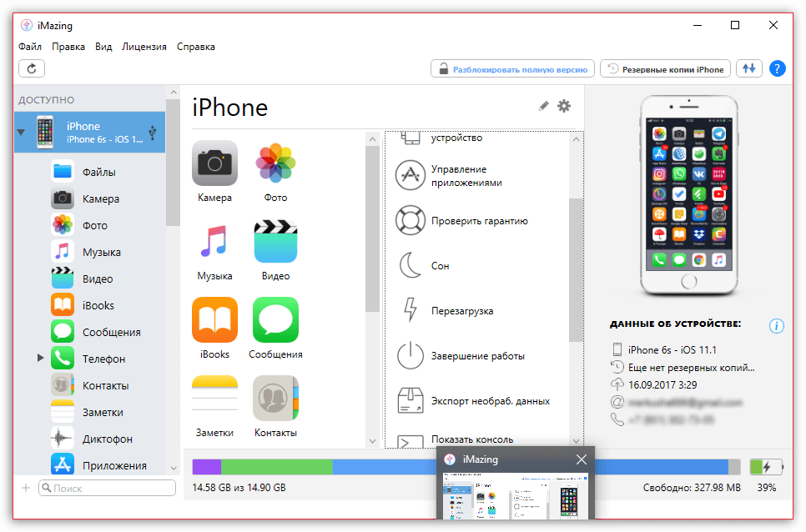Viewport: 806px width, 532px height.
Task: Open the Справка menu
Action: [x=196, y=47]
